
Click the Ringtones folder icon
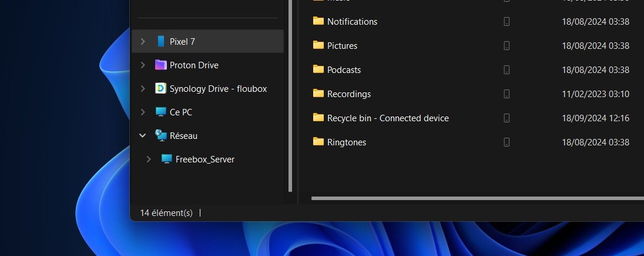pos(318,142)
